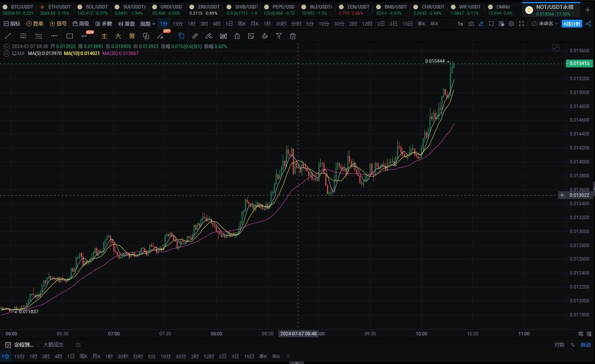The width and height of the screenshot is (595, 364).
Task: Delete drawings with the trash icon
Action: (x=293, y=36)
